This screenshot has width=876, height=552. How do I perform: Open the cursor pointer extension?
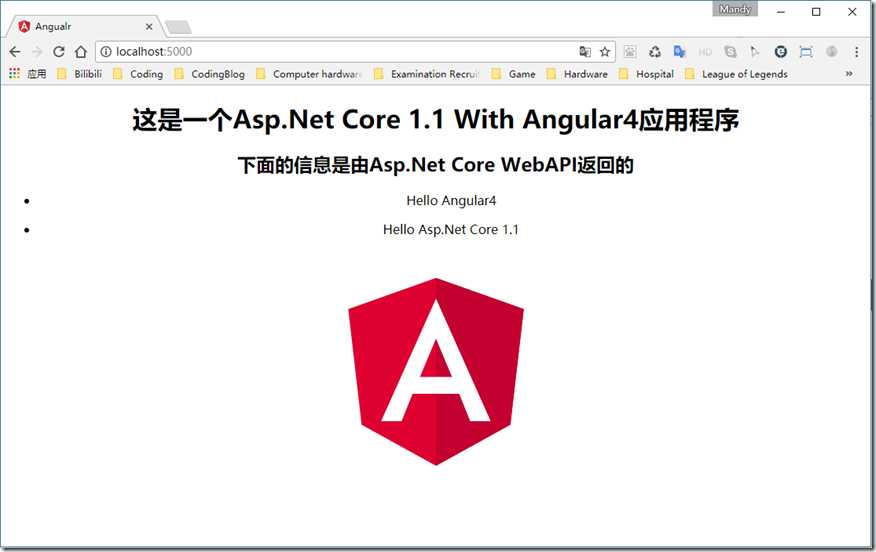click(755, 52)
